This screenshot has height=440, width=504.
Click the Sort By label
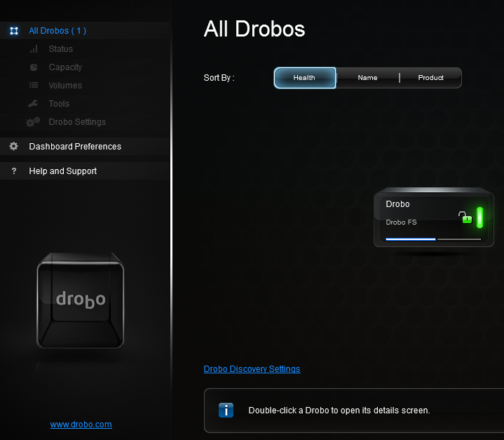(219, 78)
